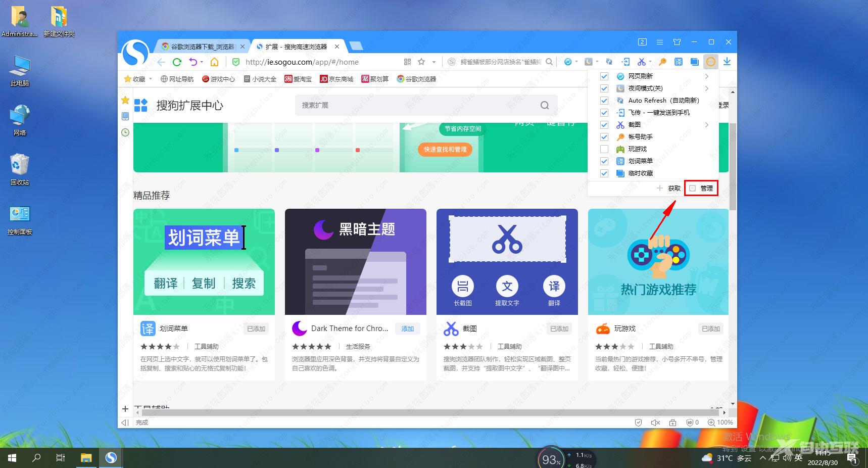This screenshot has width=868, height=468.
Task: Open the 京东商城 bookmark
Action: point(336,79)
